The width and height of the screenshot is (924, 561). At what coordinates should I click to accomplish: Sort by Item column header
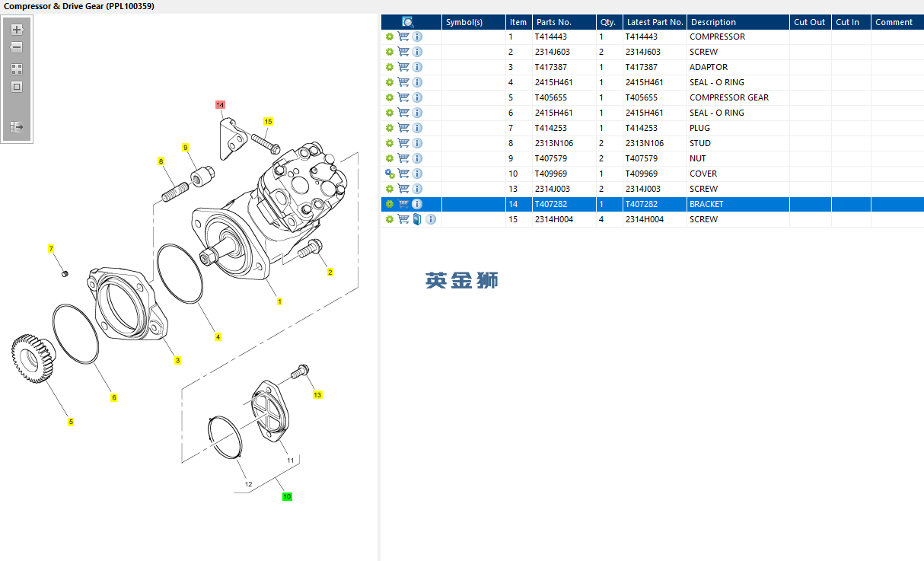point(519,22)
